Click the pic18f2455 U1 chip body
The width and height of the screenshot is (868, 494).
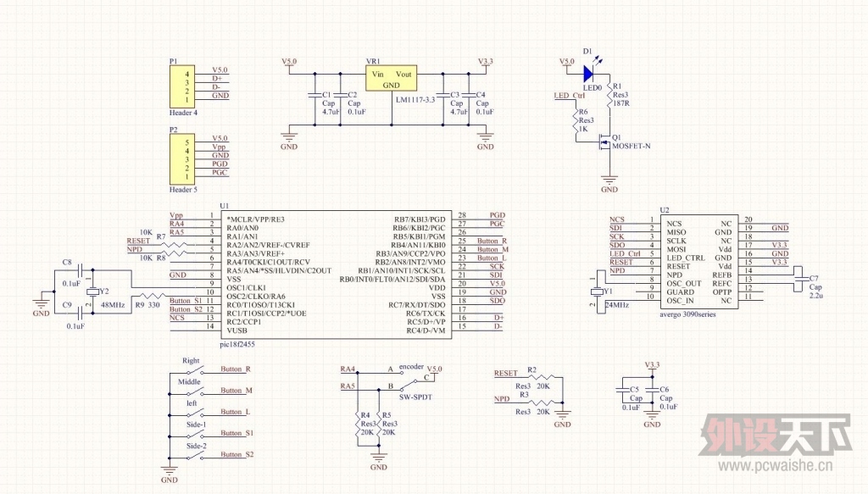(x=336, y=275)
